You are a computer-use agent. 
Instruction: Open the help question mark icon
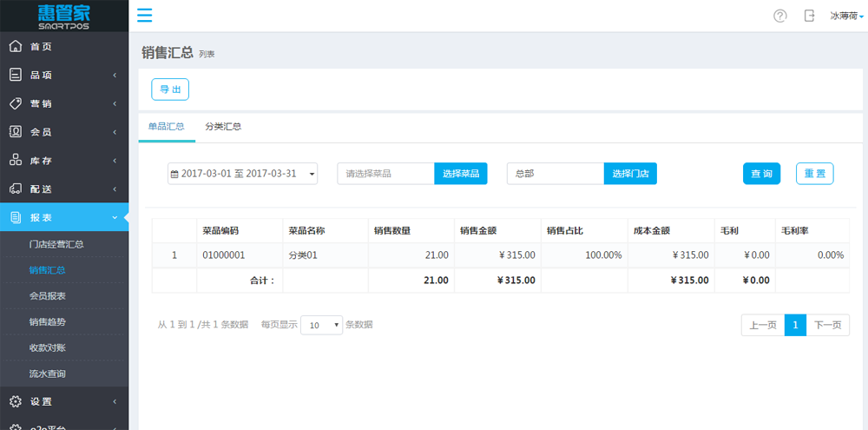click(x=779, y=16)
